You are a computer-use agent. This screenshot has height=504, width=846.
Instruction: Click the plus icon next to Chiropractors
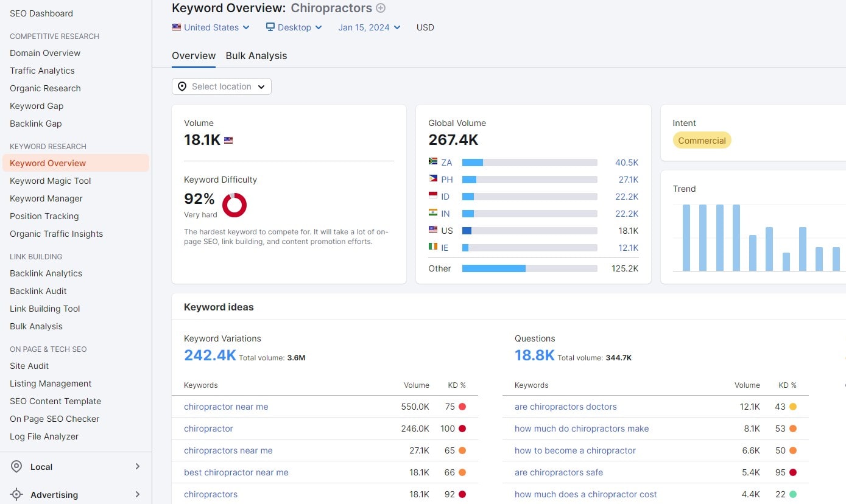[x=381, y=8]
